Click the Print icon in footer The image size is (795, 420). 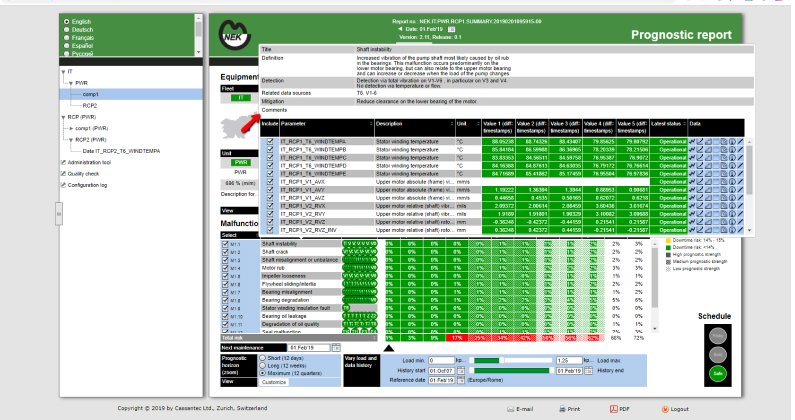[562, 409]
